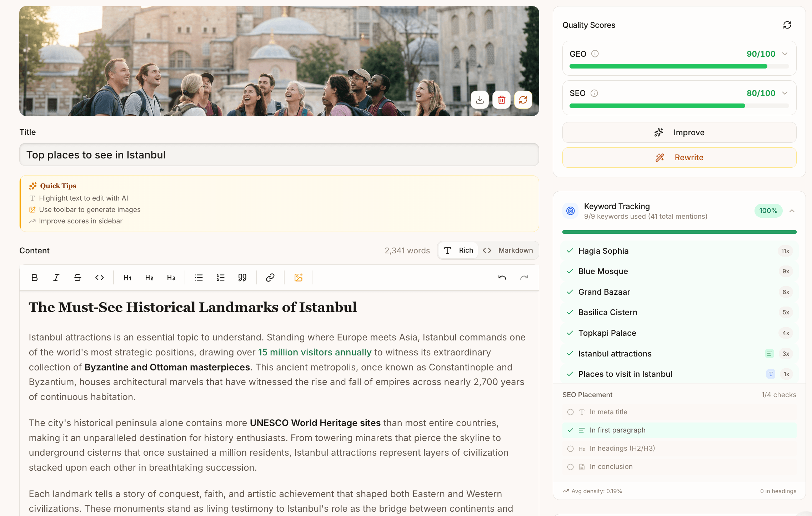
Task: Toggle bold formatting in the editor toolbar
Action: (x=34, y=277)
